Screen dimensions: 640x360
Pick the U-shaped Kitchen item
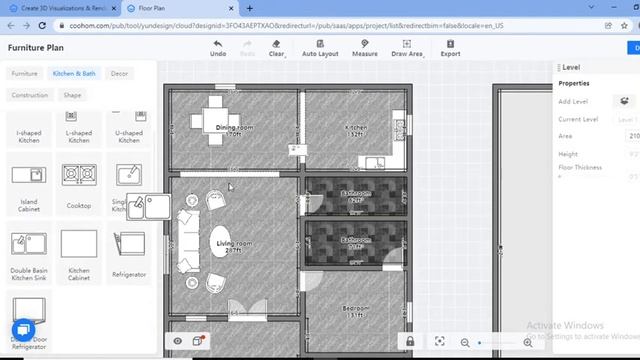click(129, 129)
